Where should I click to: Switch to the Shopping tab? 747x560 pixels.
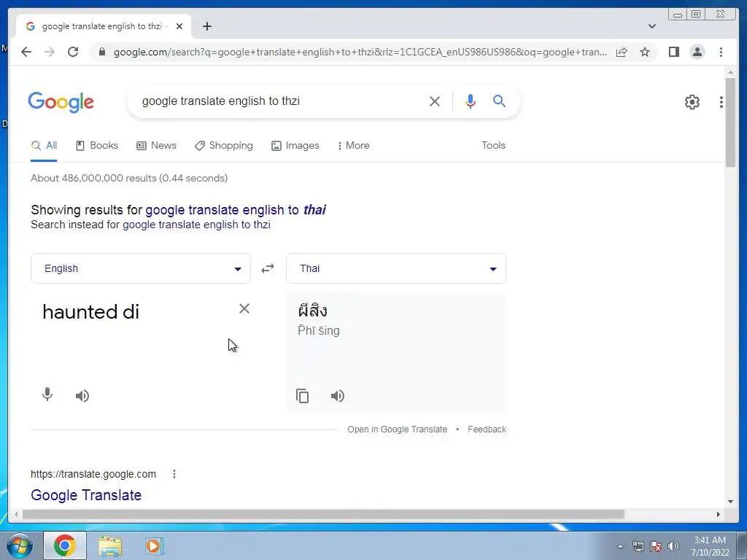pyautogui.click(x=224, y=146)
